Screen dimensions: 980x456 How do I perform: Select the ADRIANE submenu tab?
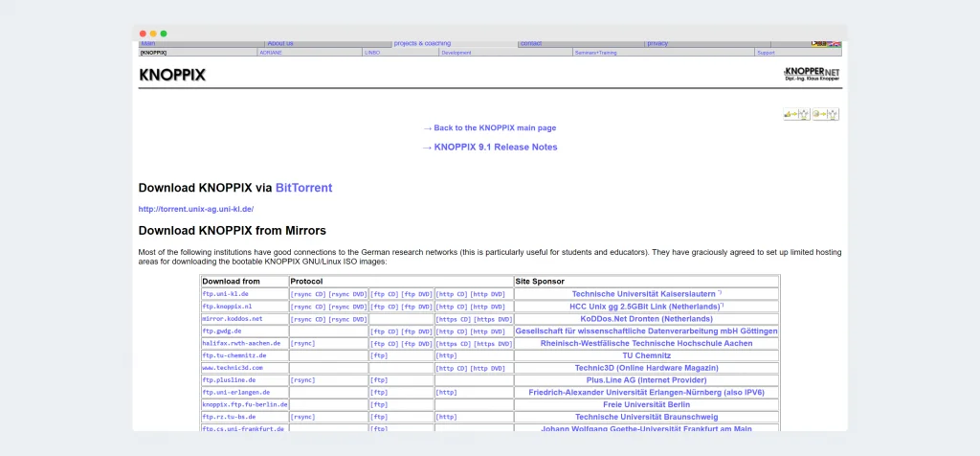271,53
